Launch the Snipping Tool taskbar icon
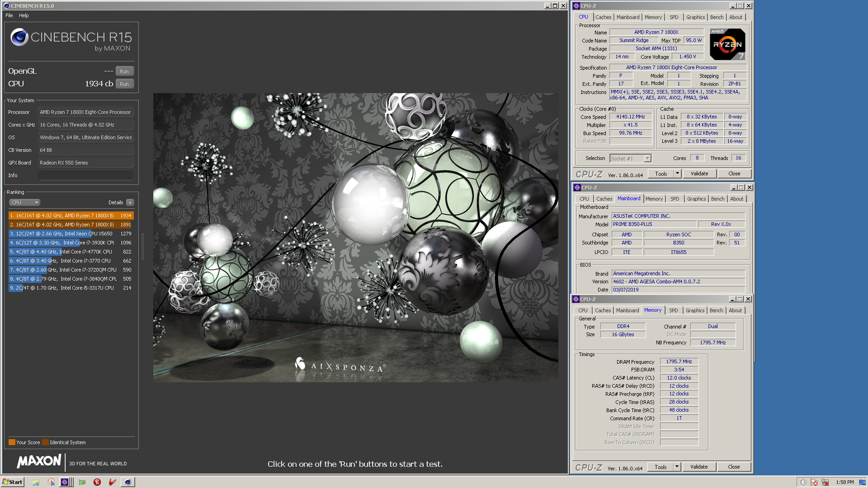The width and height of the screenshot is (868, 488). tap(51, 482)
